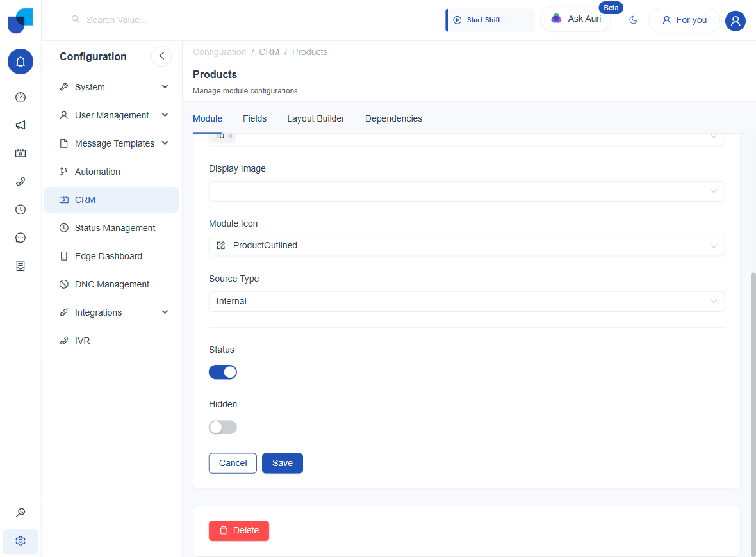Collapse the Configuration sidebar panel
The image size is (756, 557).
[161, 56]
